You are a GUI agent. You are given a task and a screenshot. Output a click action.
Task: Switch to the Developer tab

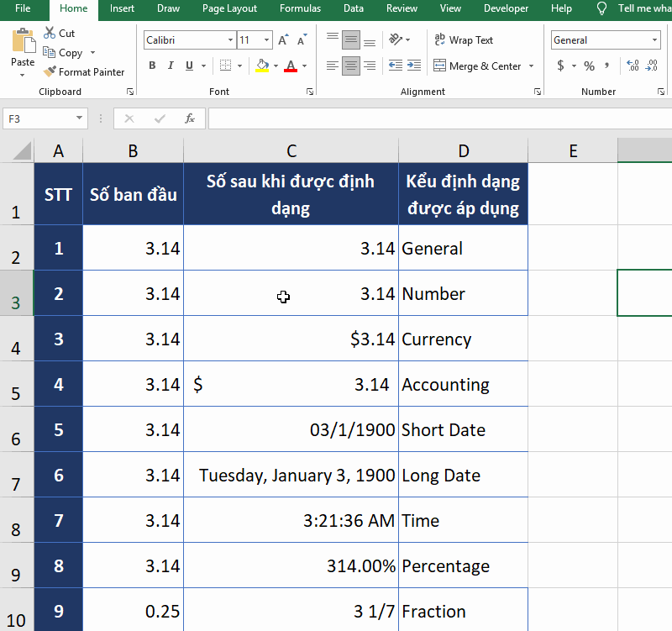[507, 8]
